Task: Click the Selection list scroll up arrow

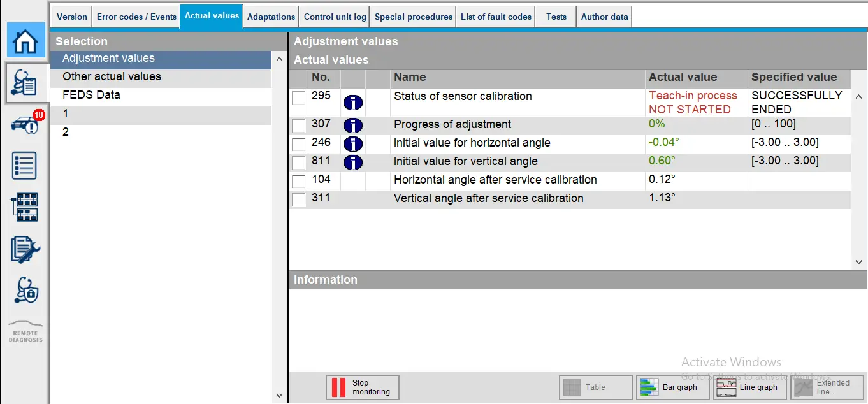Action: (279, 59)
